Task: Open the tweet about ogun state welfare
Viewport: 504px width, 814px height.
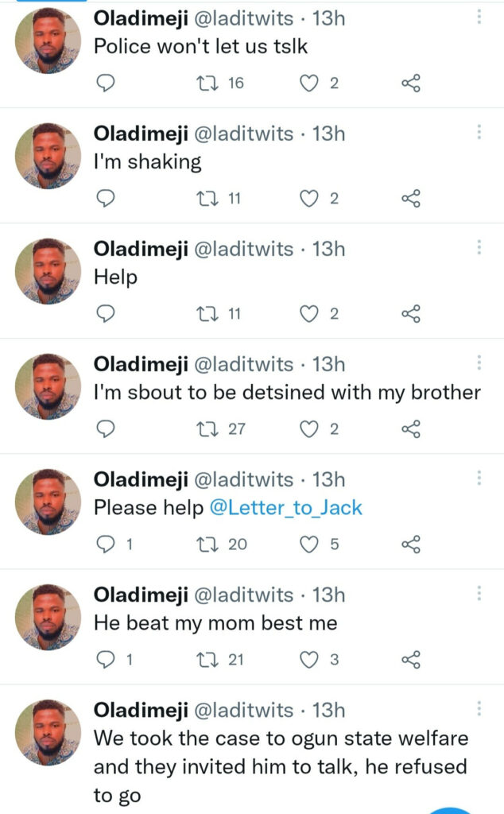Action: pyautogui.click(x=278, y=766)
